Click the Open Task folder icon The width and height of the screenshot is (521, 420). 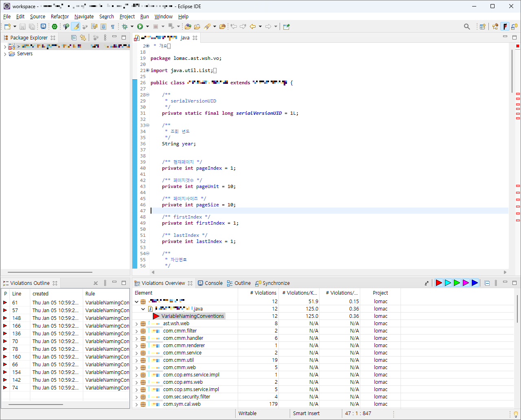(x=197, y=26)
